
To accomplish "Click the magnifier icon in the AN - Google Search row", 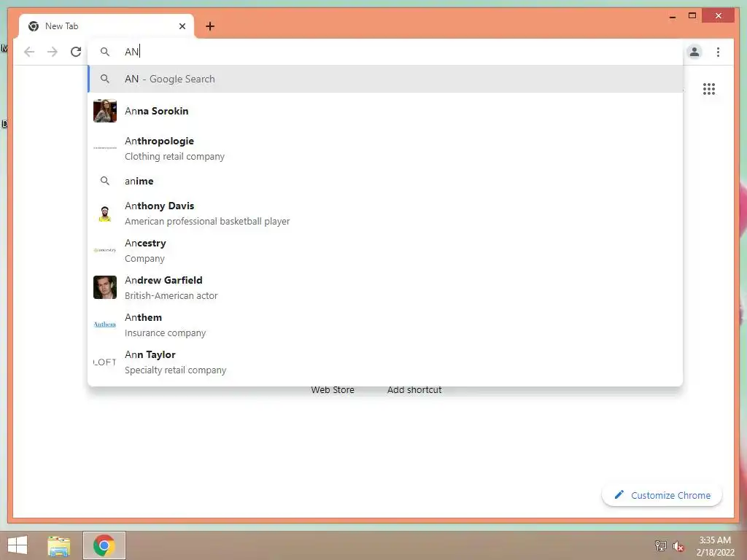I will (105, 79).
